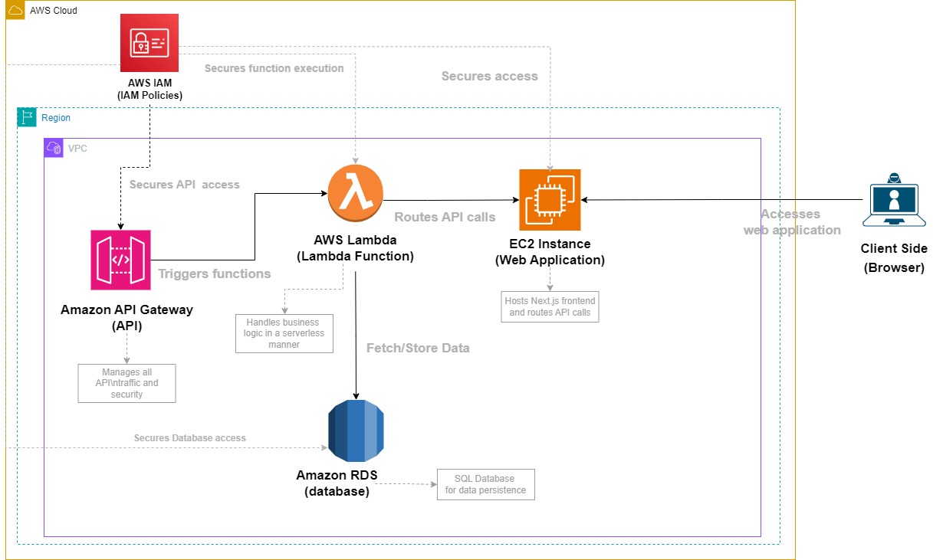Click the 'Secures API access' label
933x560 pixels.
tap(184, 185)
